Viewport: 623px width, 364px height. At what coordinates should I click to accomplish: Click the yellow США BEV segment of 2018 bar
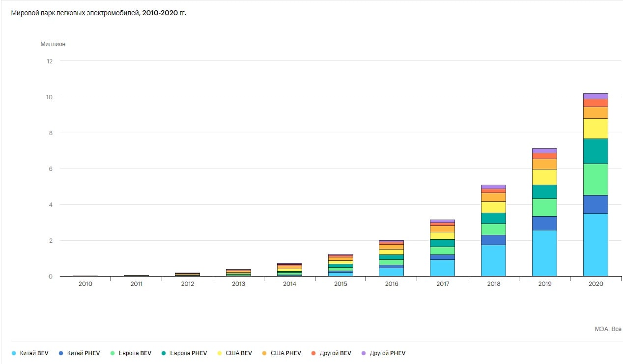[493, 207]
